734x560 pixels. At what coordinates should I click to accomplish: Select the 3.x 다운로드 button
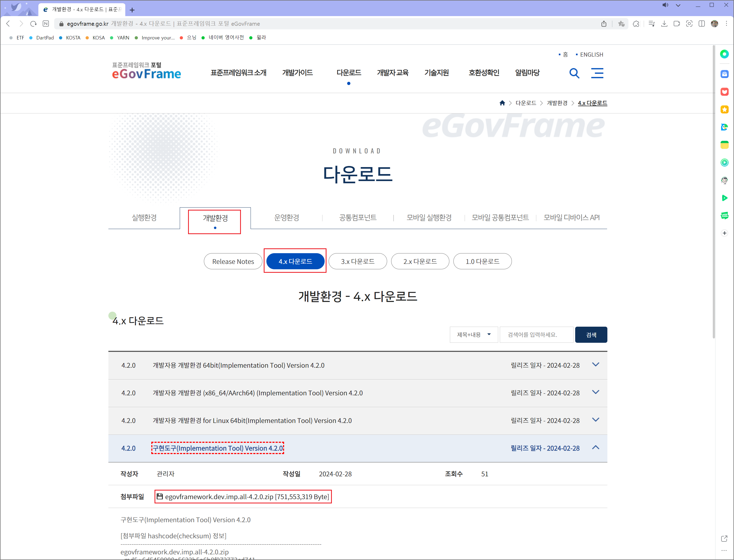357,261
